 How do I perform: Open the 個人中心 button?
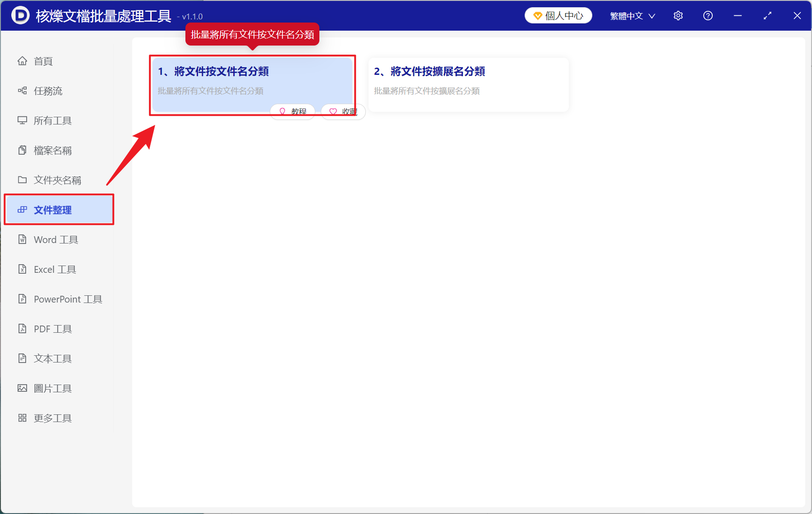click(558, 15)
